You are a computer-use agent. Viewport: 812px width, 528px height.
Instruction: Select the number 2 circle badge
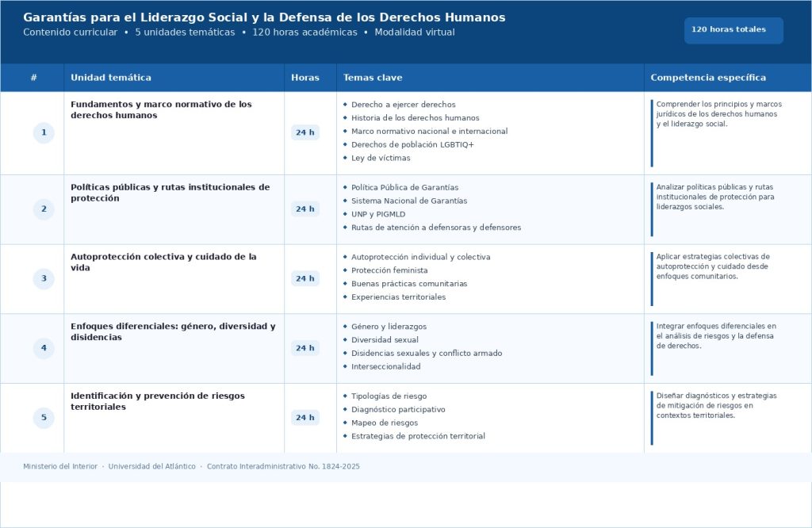44,209
